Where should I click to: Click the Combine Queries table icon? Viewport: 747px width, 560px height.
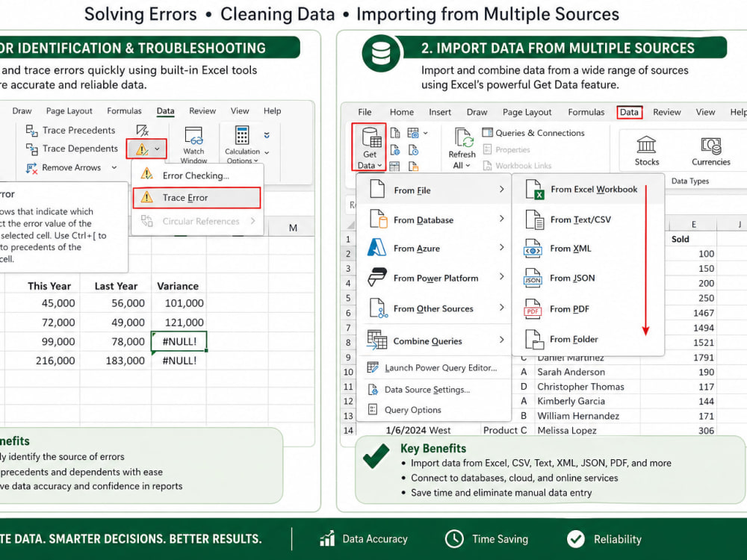(x=376, y=340)
